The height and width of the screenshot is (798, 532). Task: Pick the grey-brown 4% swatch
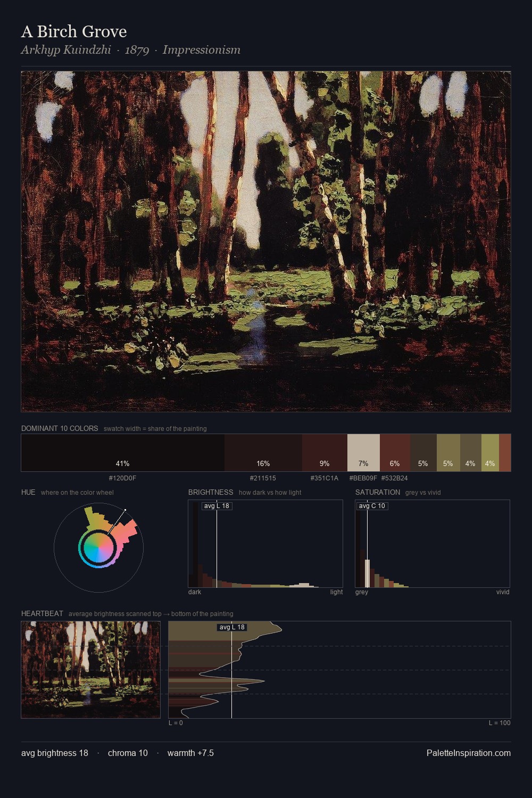(x=471, y=453)
